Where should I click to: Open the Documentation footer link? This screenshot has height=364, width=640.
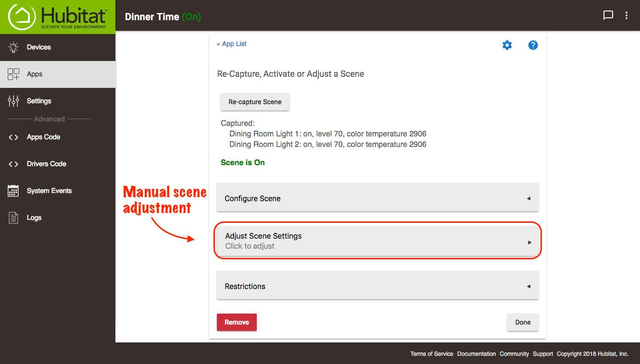tap(477, 354)
